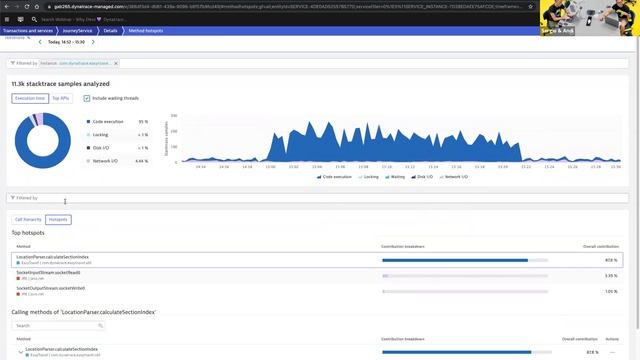Click the lower Filtered by input bar
The width and height of the screenshot is (640, 360).
click(x=318, y=198)
